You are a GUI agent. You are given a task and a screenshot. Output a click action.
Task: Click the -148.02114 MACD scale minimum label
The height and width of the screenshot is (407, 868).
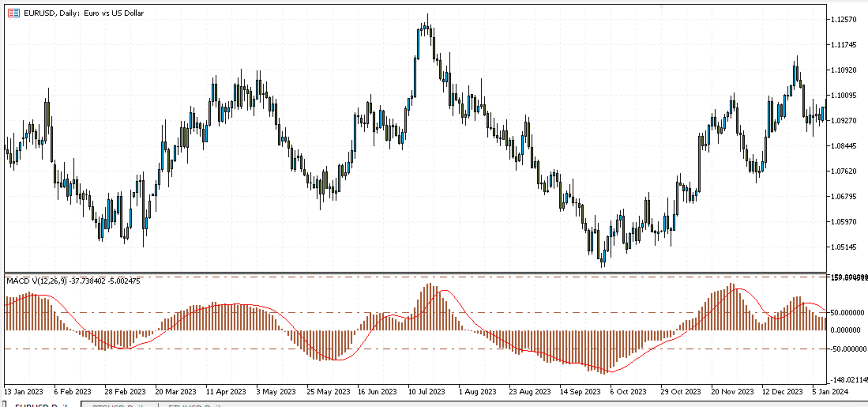848,379
